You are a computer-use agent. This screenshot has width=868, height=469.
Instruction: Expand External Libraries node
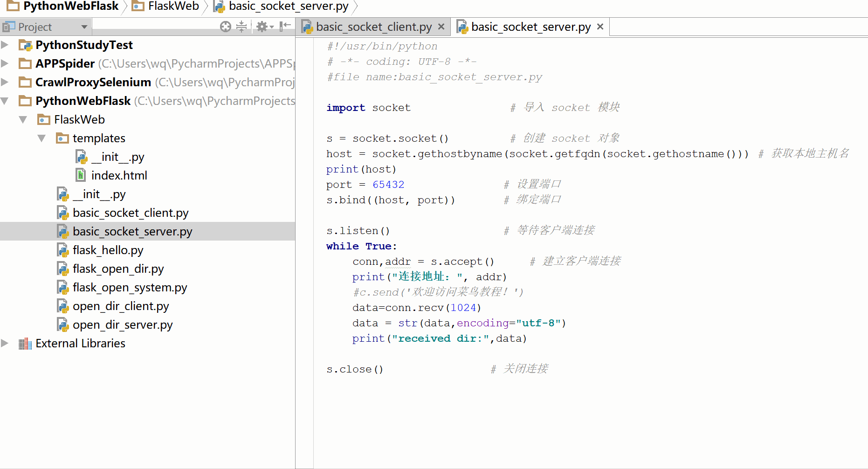5,343
